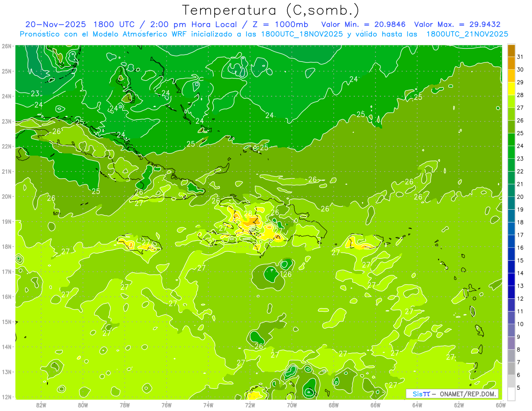Pick the teal band between 19 and 20
532x411 pixels.
512,203
